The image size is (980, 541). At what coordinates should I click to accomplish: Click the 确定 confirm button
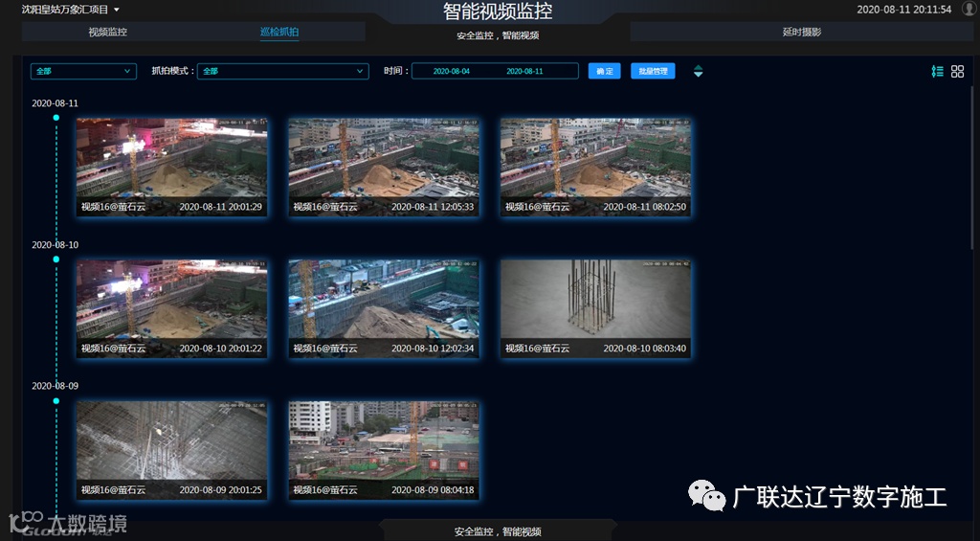click(605, 71)
